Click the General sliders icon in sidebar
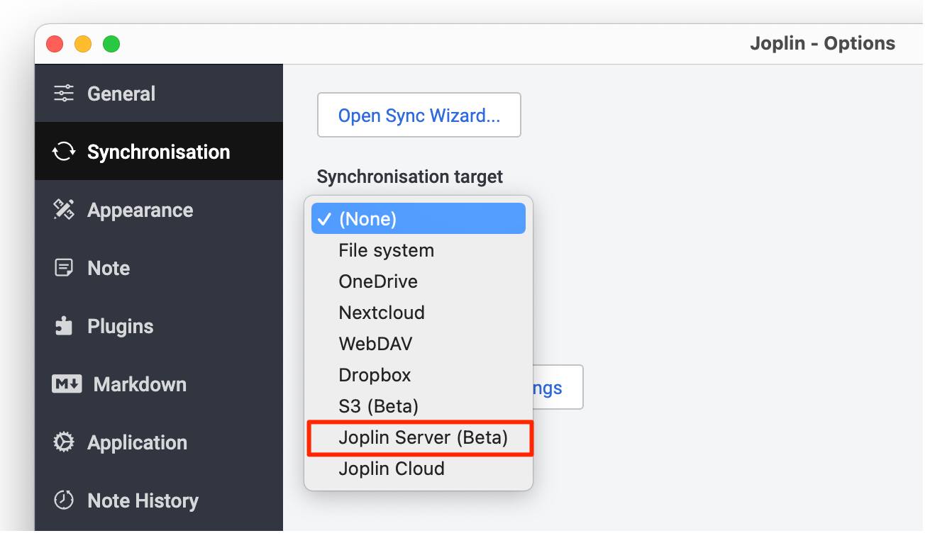The image size is (952, 560). coord(65,93)
